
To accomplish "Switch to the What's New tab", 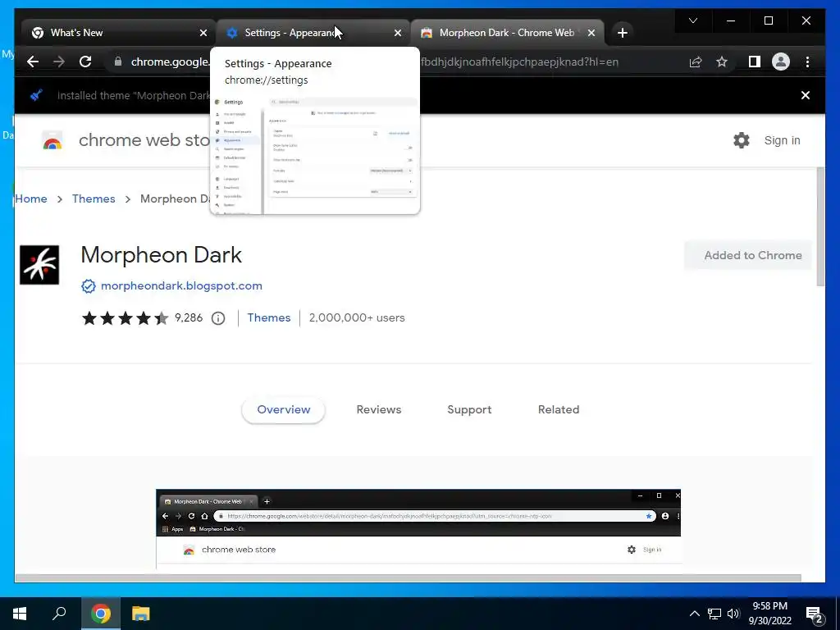I will [118, 33].
